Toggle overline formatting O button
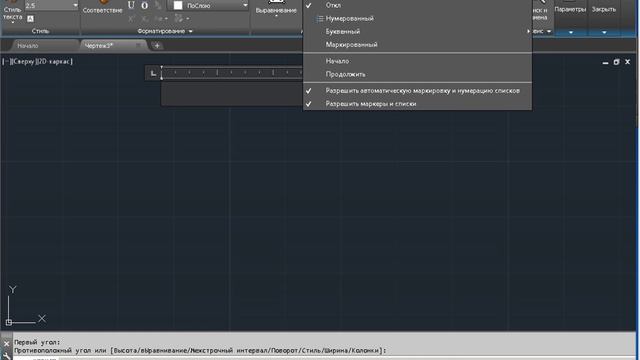Viewport: 640px width, 360px height. 144,5
